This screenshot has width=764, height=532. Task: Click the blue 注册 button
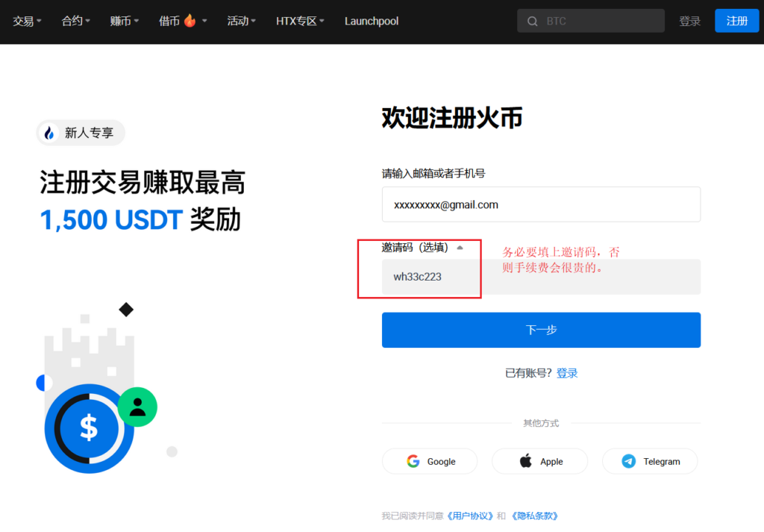pos(736,21)
